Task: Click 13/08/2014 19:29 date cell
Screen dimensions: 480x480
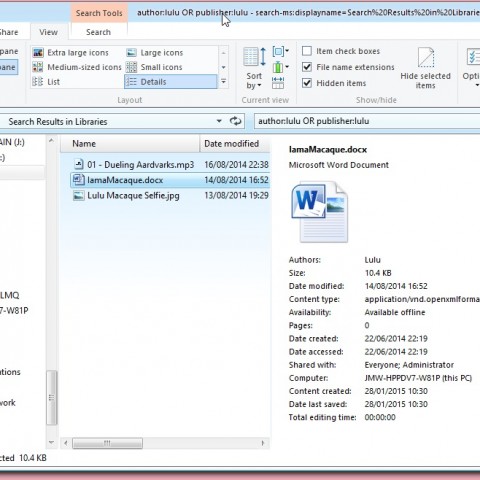Action: coord(236,195)
